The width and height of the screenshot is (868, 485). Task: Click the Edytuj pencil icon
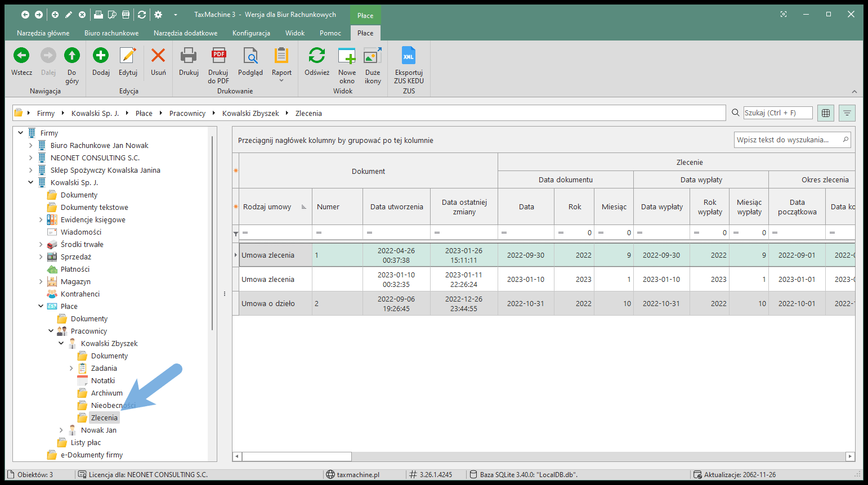click(x=128, y=56)
